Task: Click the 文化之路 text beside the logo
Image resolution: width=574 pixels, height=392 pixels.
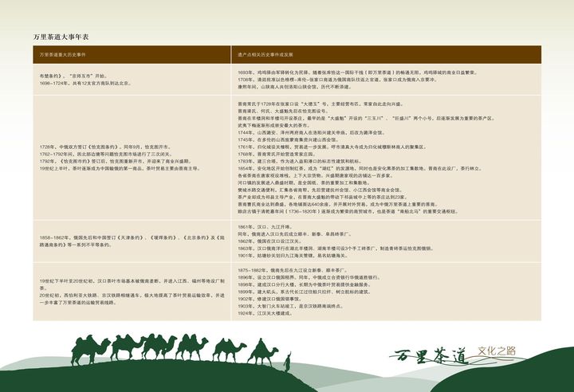Action: [493, 351]
